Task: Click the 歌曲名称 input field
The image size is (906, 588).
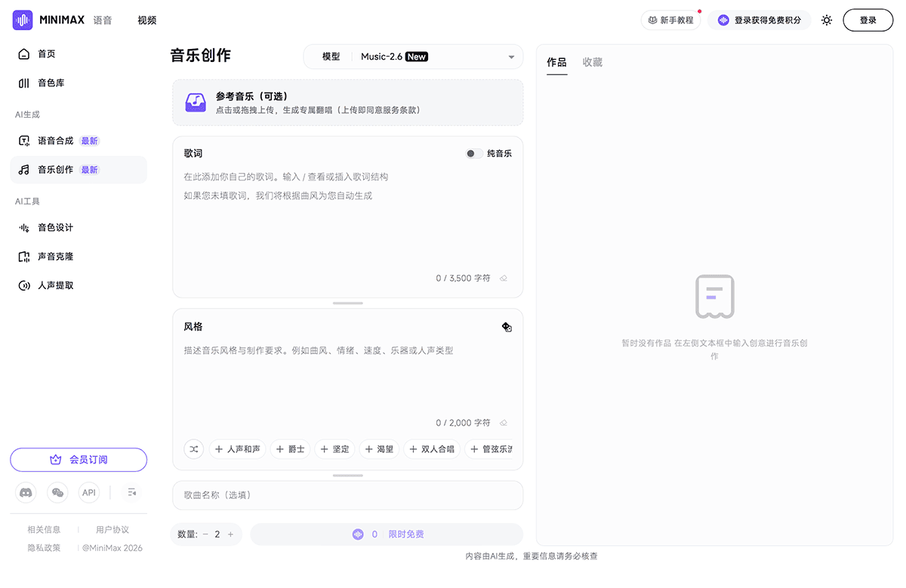Action: click(x=347, y=495)
